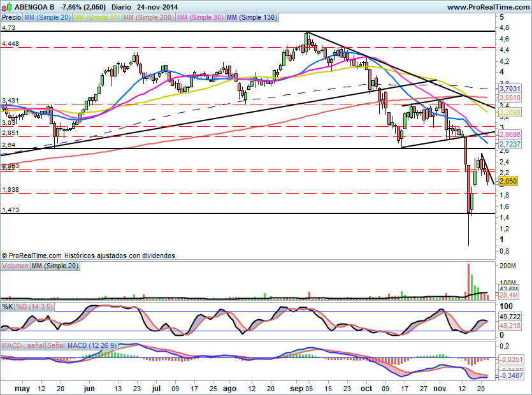Select the Volumen panel label
The width and height of the screenshot is (532, 395).
click(15, 266)
